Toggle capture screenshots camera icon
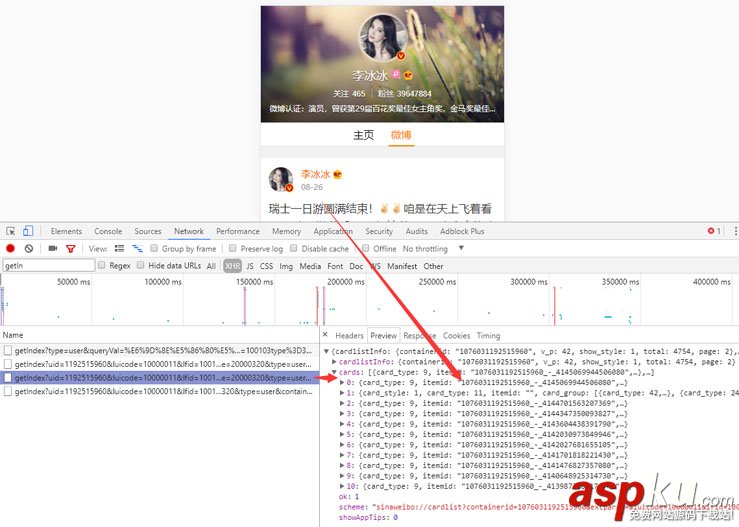 coord(53,248)
